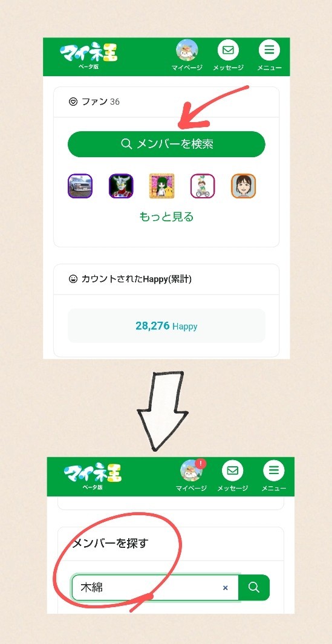The image size is (332, 644).
Task: Open the Messages envelope icon in the top header
Action: pos(228,51)
